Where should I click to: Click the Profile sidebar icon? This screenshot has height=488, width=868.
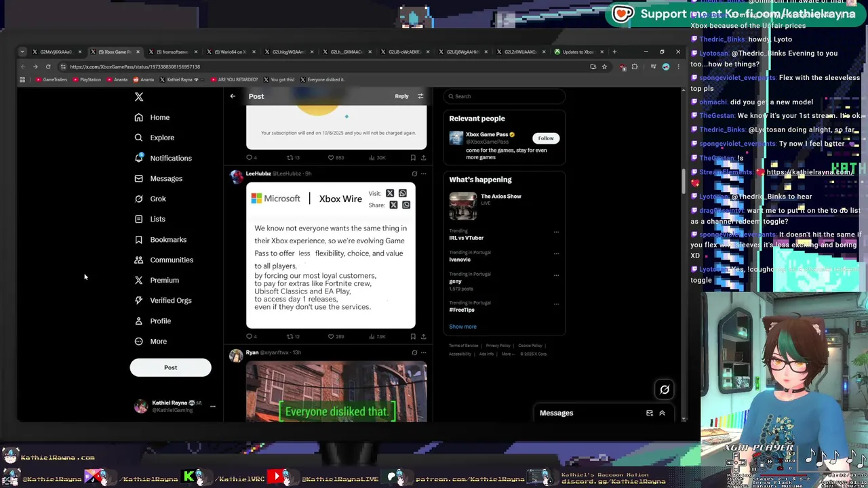(138, 321)
